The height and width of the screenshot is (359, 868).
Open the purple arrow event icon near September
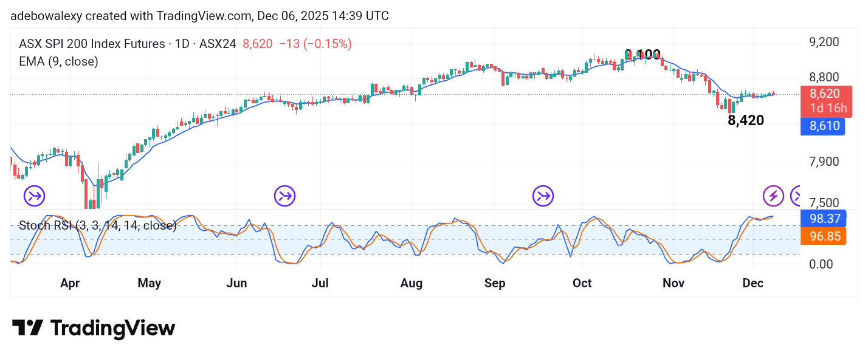coord(542,195)
